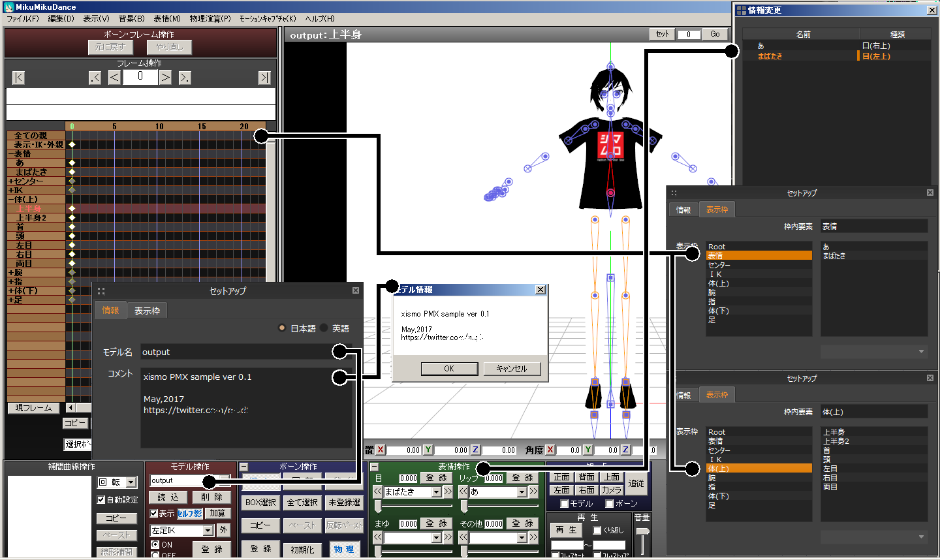
Task: Open 物理演算(P) menu
Action: (x=210, y=19)
